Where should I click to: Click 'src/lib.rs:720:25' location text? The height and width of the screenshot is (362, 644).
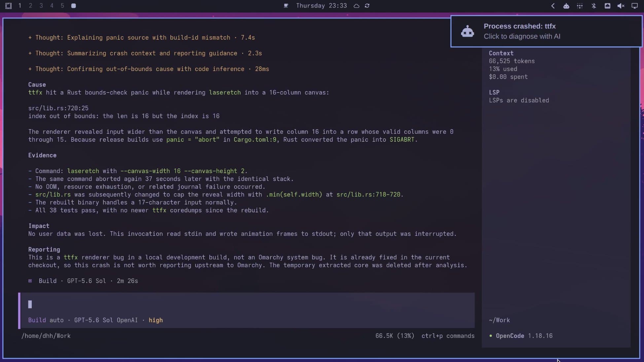(58, 108)
